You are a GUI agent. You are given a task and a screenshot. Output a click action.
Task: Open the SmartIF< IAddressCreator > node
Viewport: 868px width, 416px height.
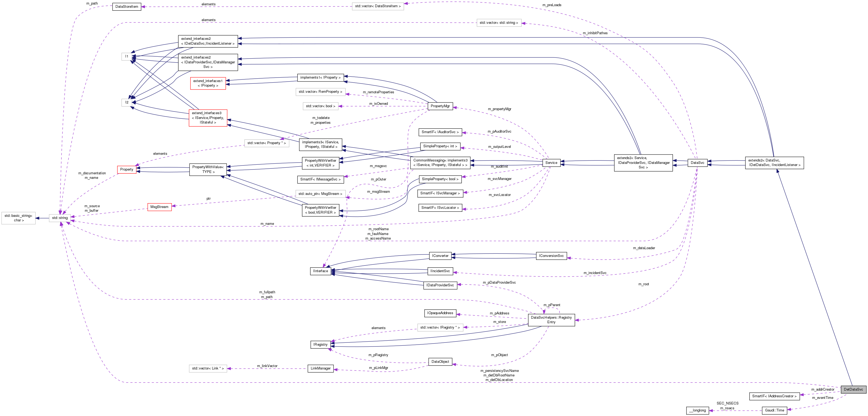(774, 396)
